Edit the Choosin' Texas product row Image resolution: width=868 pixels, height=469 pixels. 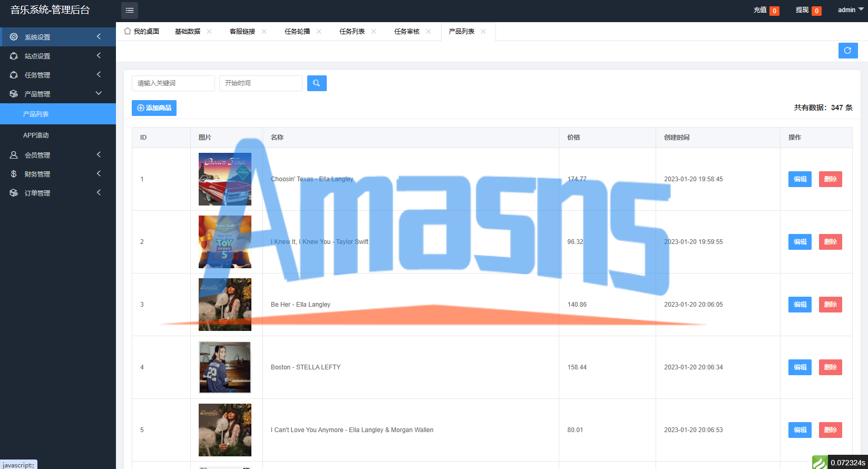point(800,179)
